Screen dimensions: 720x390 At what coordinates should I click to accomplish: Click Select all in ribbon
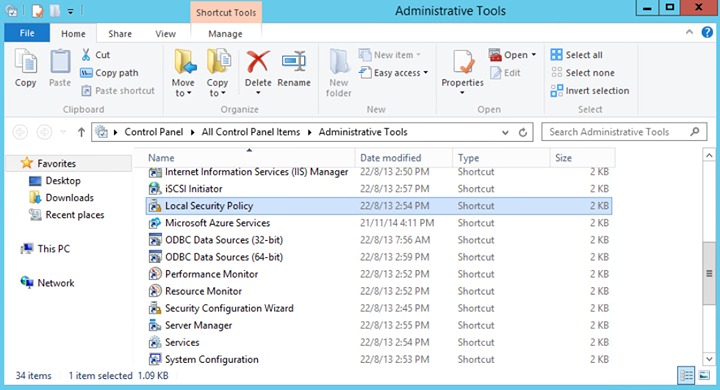[577, 55]
